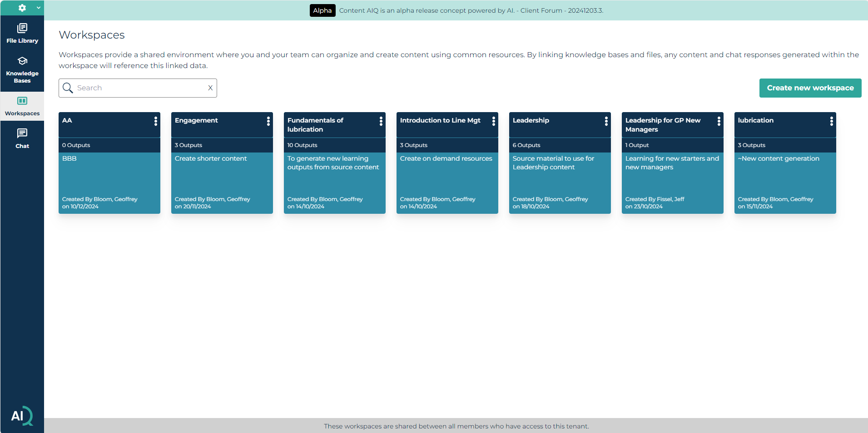Open options menu for Leadership workspace

point(606,121)
